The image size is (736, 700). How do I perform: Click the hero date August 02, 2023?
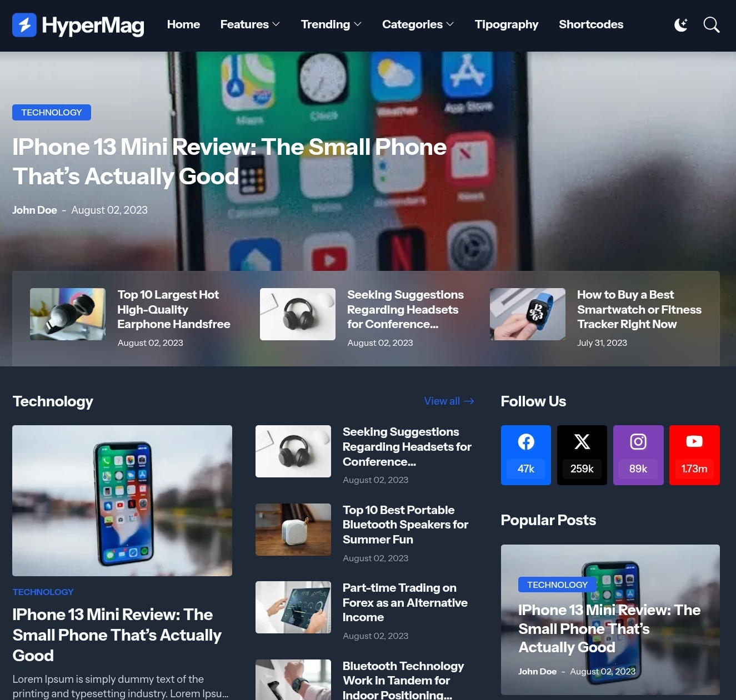pos(109,210)
